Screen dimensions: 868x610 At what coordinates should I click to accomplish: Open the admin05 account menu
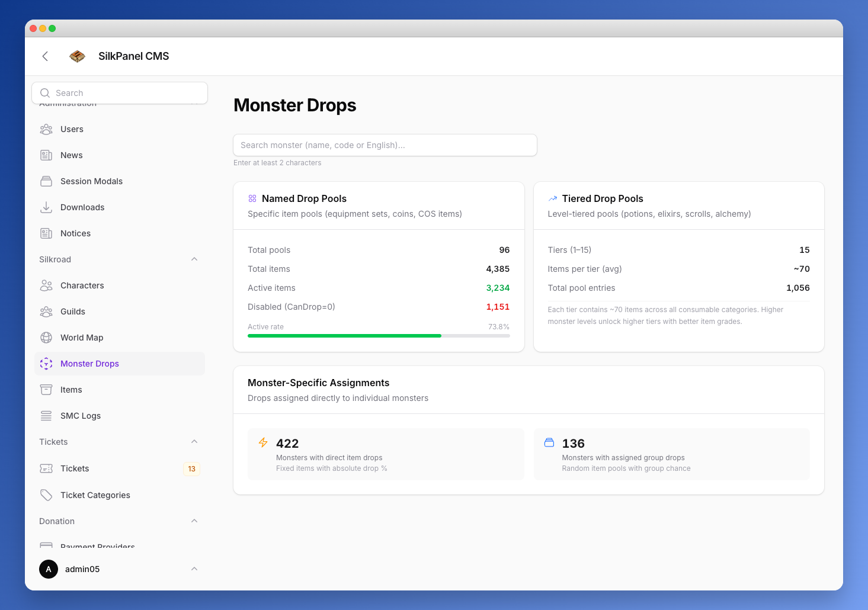click(x=120, y=569)
